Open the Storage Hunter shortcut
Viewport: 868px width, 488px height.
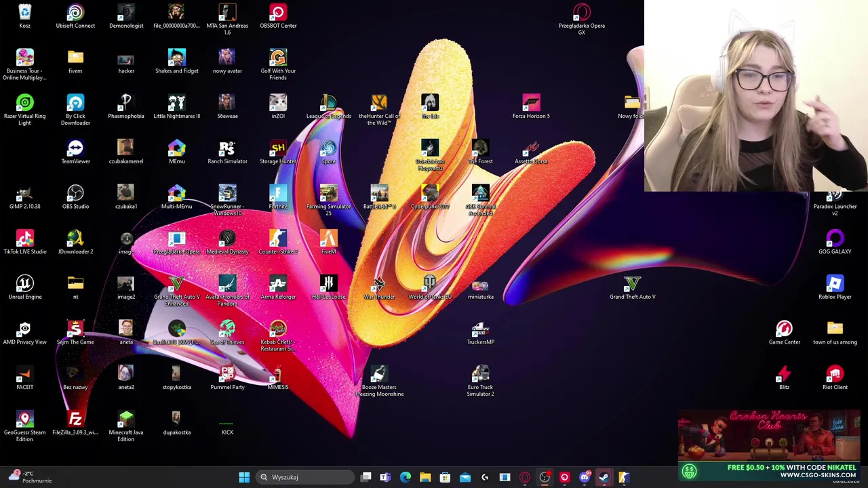pyautogui.click(x=278, y=152)
